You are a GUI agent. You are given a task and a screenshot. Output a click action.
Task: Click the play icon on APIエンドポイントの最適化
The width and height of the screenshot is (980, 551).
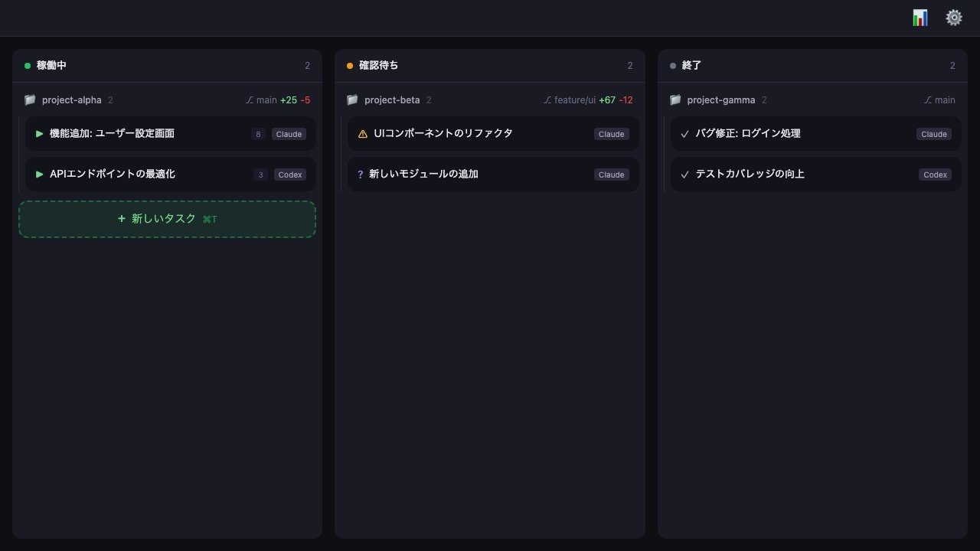pos(40,174)
